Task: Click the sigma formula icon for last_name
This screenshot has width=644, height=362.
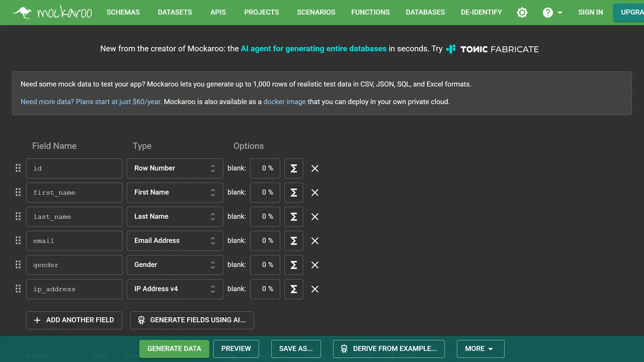Action: pyautogui.click(x=294, y=217)
